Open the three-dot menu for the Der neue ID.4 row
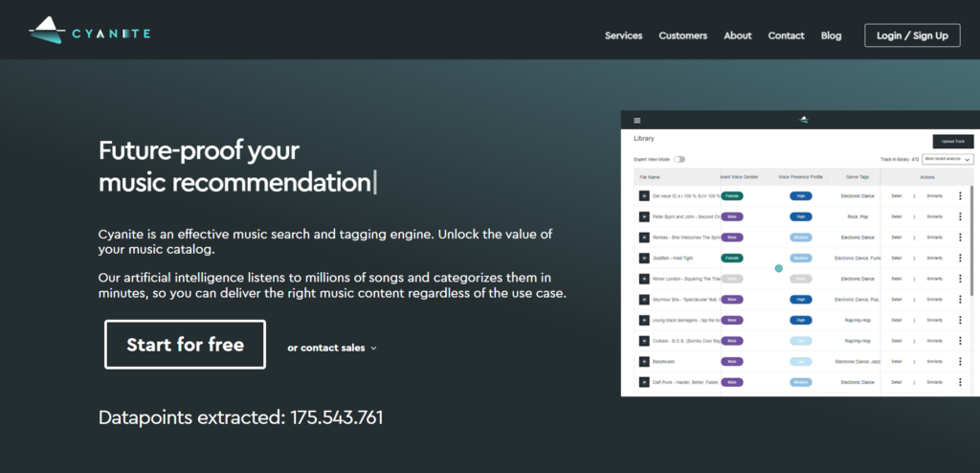Viewport: 980px width, 473px height. 959,195
